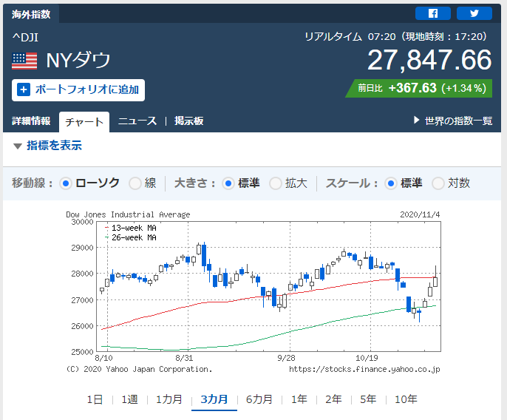Switch to the ニュース tab

137,121
